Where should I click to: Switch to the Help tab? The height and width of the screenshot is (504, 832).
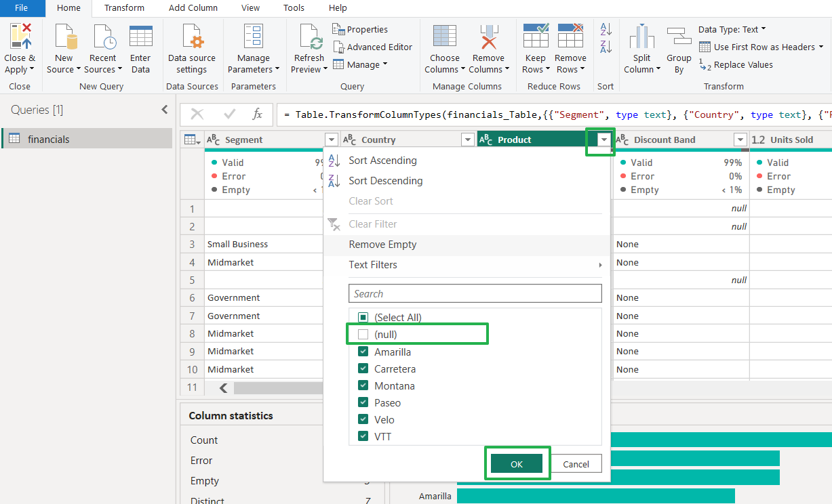click(x=338, y=8)
